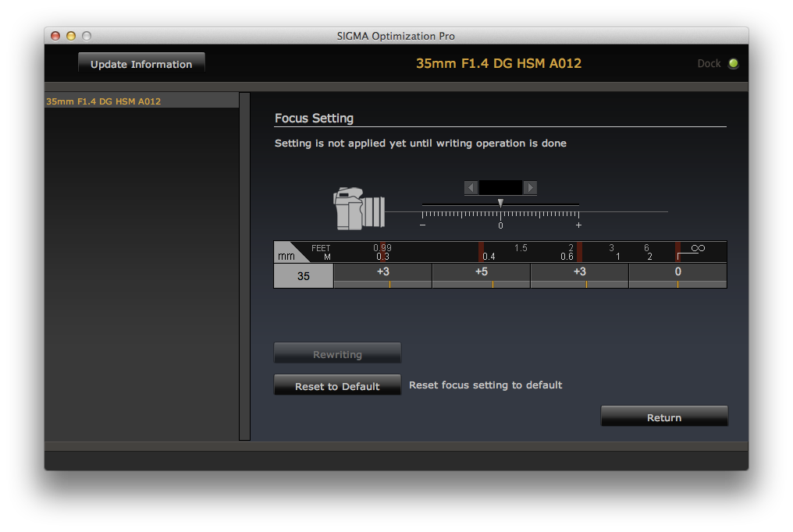Click the FEET unit label
The image size is (793, 532).
321,248
